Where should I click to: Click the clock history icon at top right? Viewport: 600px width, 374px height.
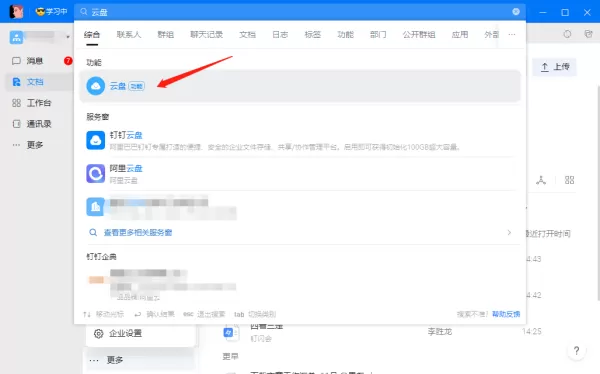tap(567, 34)
